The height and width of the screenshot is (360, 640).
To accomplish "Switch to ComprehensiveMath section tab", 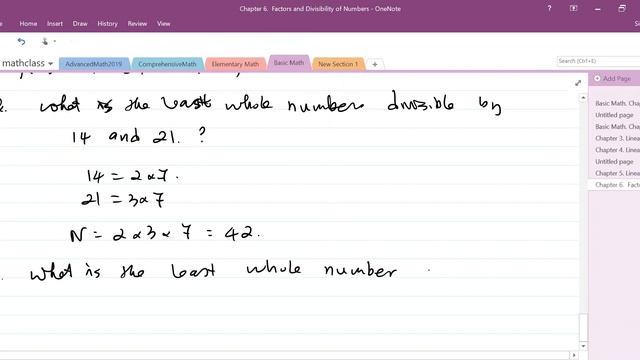I will [x=167, y=64].
